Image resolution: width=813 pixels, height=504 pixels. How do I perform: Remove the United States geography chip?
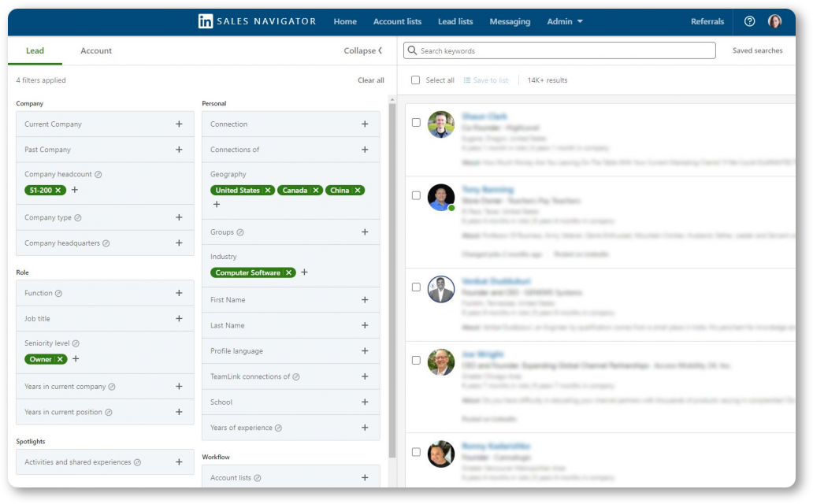click(268, 191)
